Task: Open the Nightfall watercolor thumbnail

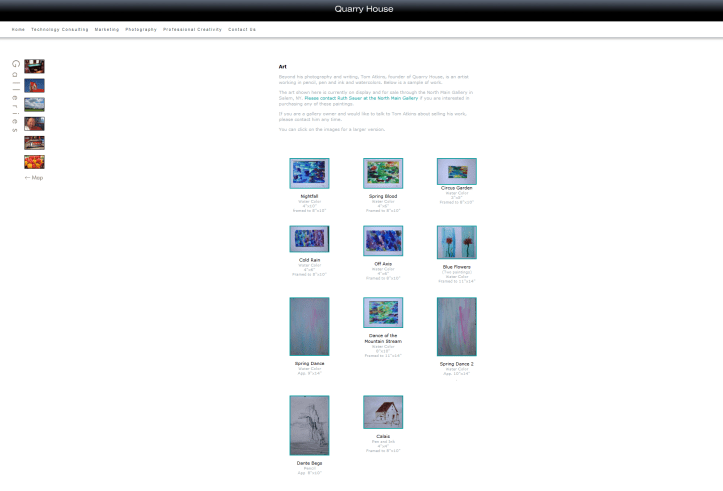Action: click(x=309, y=174)
